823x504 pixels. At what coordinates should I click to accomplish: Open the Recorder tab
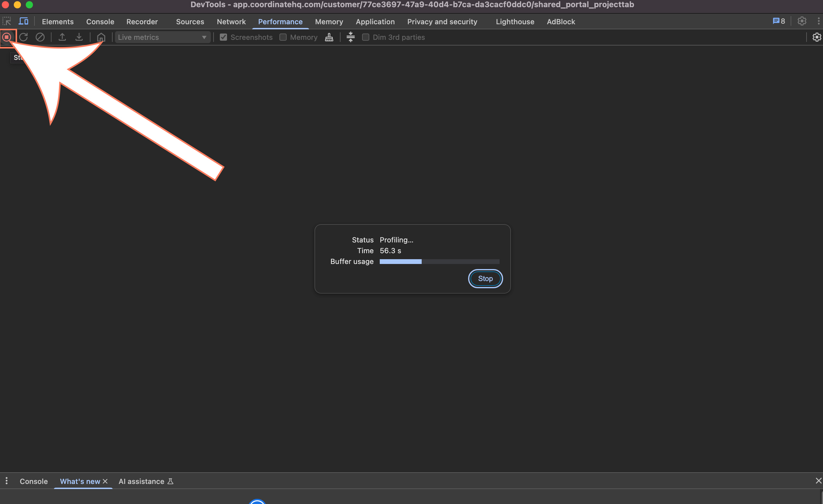[x=142, y=22]
